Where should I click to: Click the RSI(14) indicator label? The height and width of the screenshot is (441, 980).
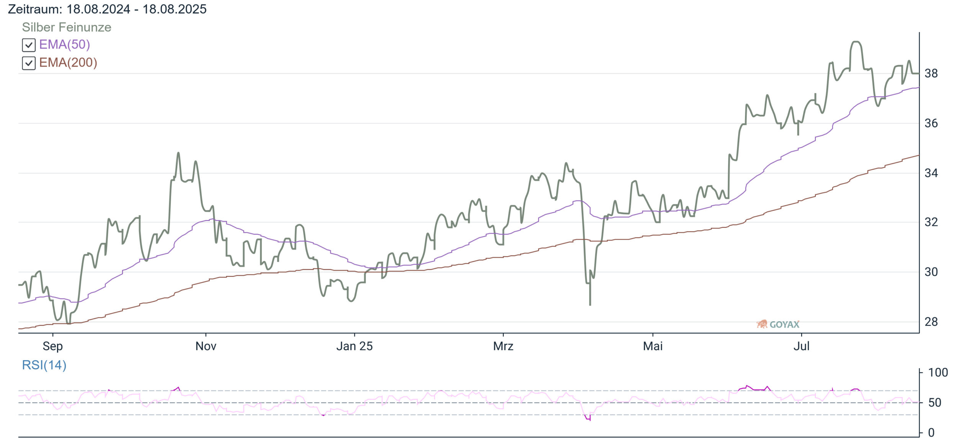pos(44,365)
